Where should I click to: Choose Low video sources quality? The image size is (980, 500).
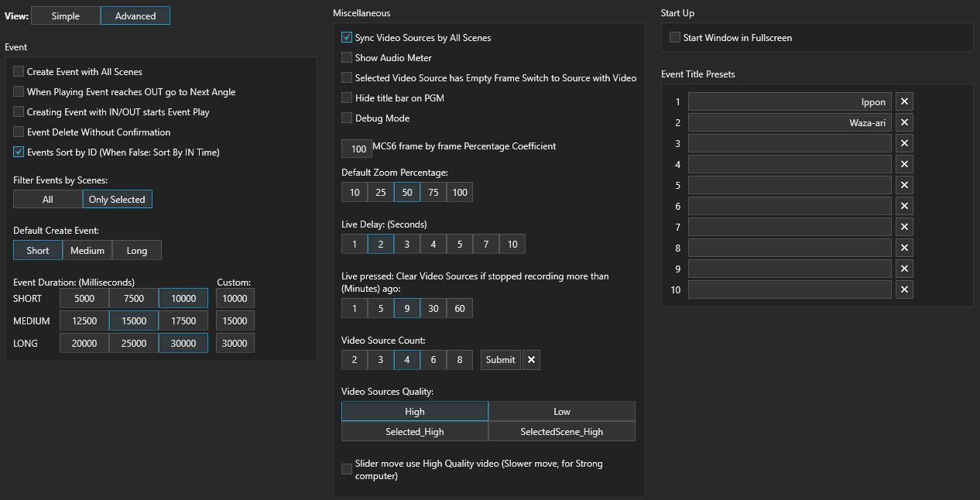[562, 411]
